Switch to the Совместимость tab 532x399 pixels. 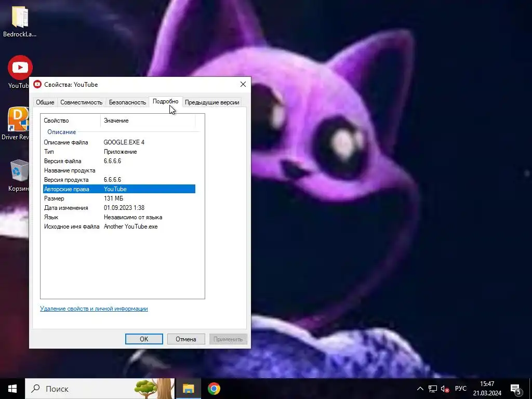[x=82, y=102]
